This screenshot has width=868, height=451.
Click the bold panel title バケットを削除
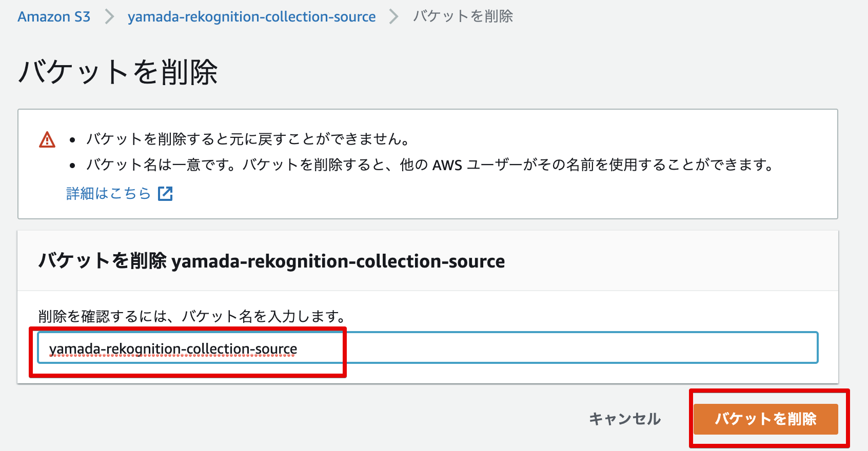click(x=103, y=261)
